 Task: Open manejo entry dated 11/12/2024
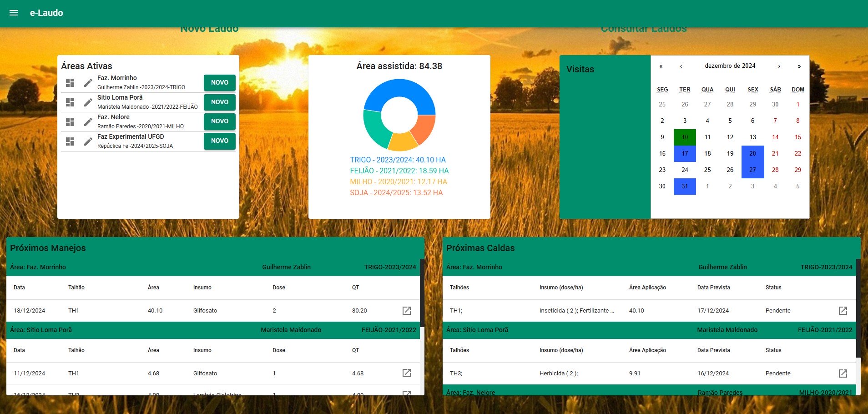(406, 374)
